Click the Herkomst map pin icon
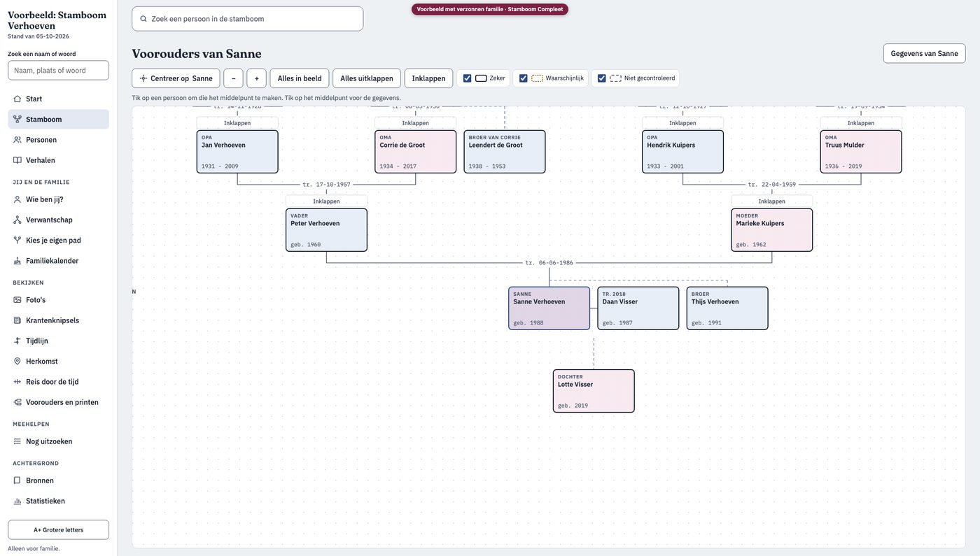Screen dimensions: 980x556 [x=17, y=362]
